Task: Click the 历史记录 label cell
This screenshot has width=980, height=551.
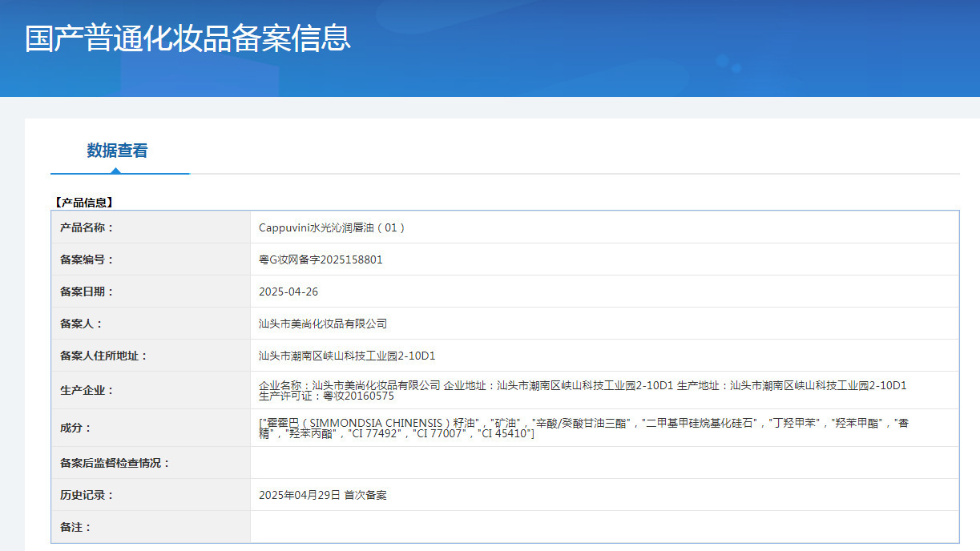Action: [x=151, y=495]
